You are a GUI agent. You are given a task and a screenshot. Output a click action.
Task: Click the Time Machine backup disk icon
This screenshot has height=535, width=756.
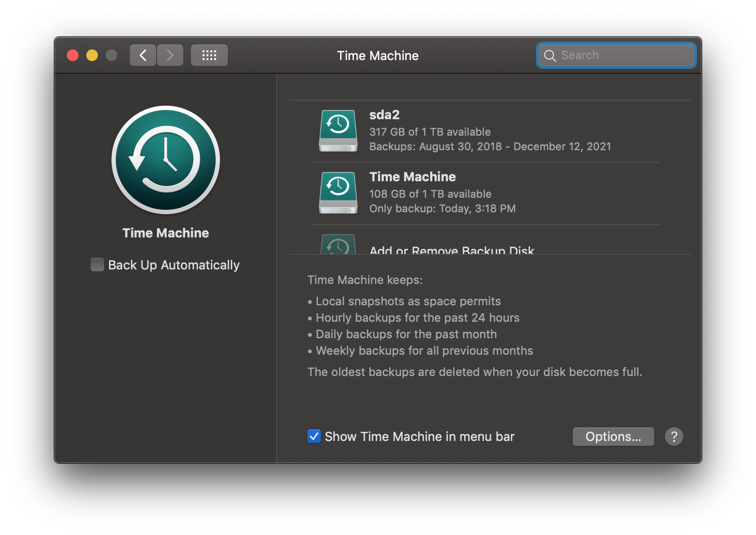338,193
